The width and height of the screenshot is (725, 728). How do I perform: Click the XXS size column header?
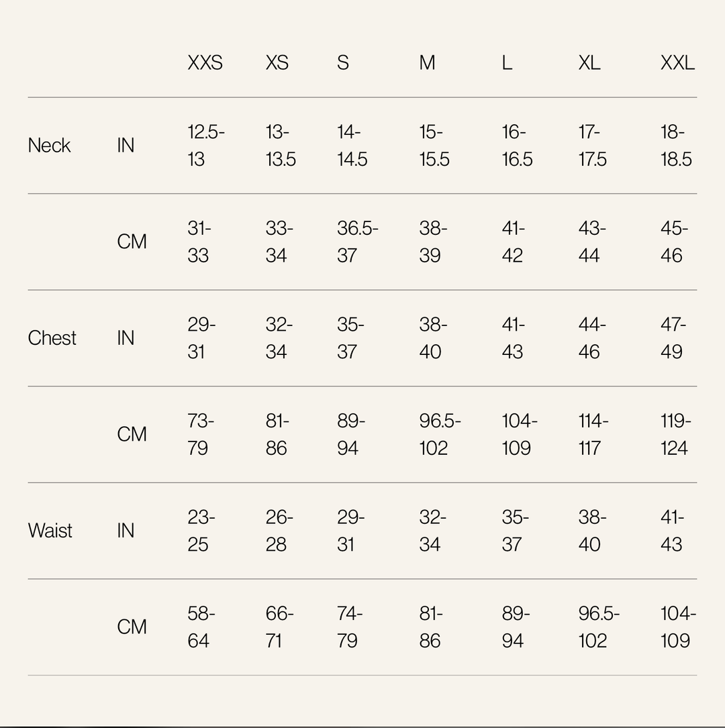[x=205, y=63]
